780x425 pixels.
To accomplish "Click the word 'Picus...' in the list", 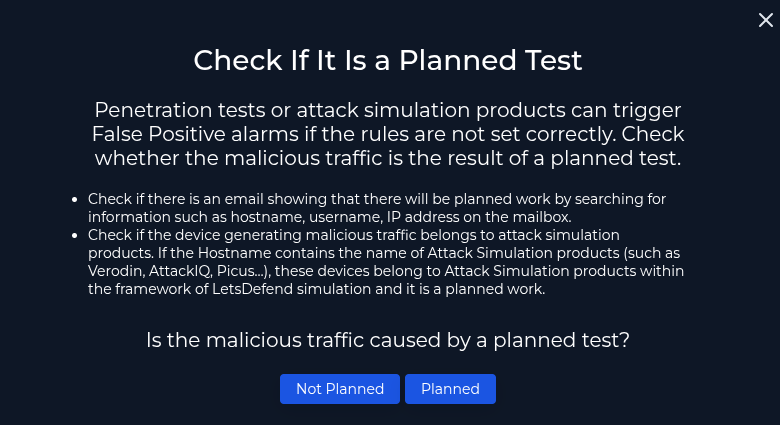I will pos(244,271).
